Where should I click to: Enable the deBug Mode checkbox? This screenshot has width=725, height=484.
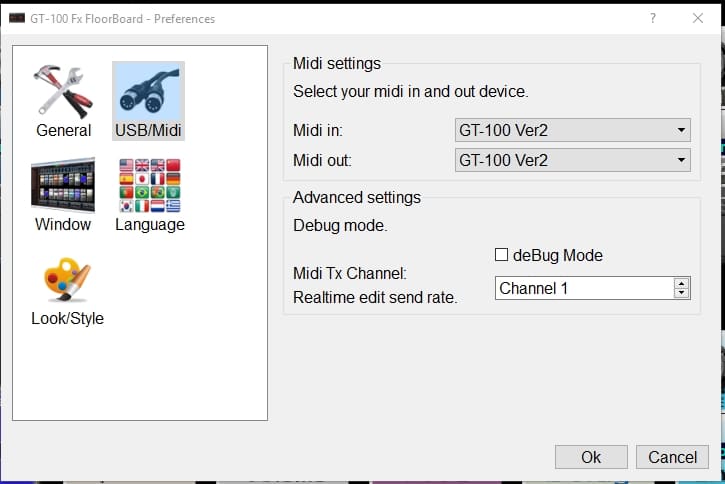click(x=501, y=255)
